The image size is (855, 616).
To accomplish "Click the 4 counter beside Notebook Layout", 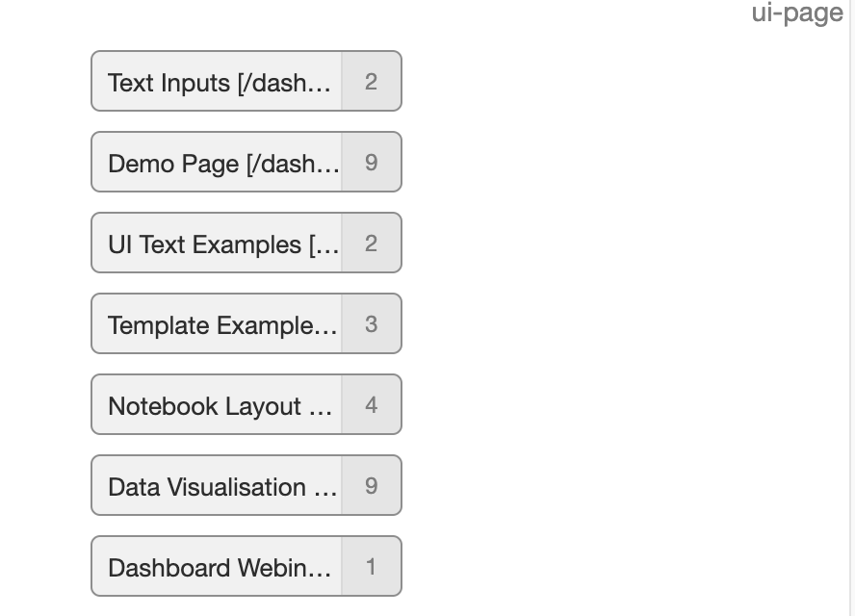I will point(371,405).
